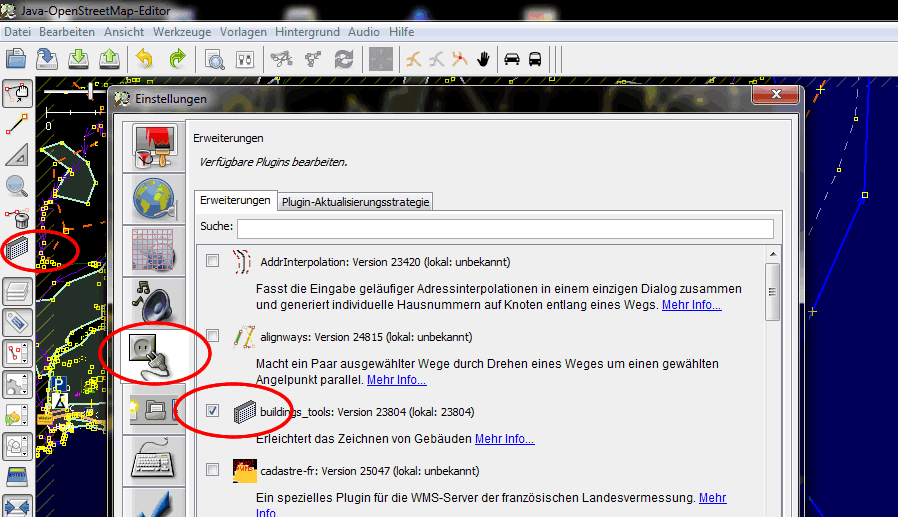898x517 pixels.
Task: Open Mehr Info link for alignways
Action: [396, 380]
